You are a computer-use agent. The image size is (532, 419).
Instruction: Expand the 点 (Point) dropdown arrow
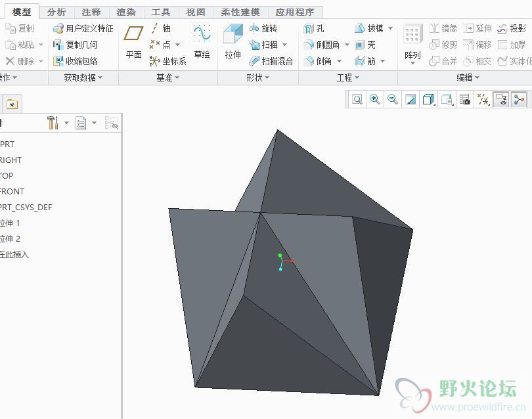[x=177, y=45]
